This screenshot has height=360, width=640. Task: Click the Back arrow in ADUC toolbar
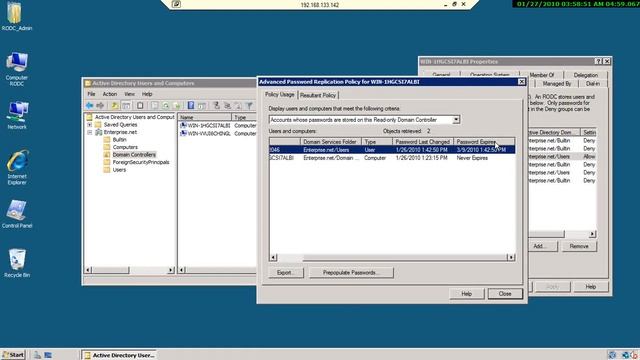89,106
